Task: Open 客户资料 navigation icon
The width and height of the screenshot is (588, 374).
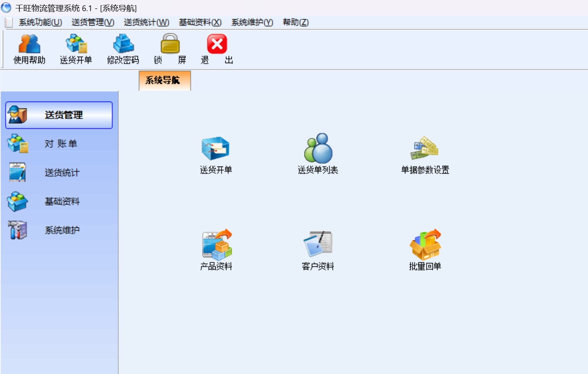Action: point(318,251)
